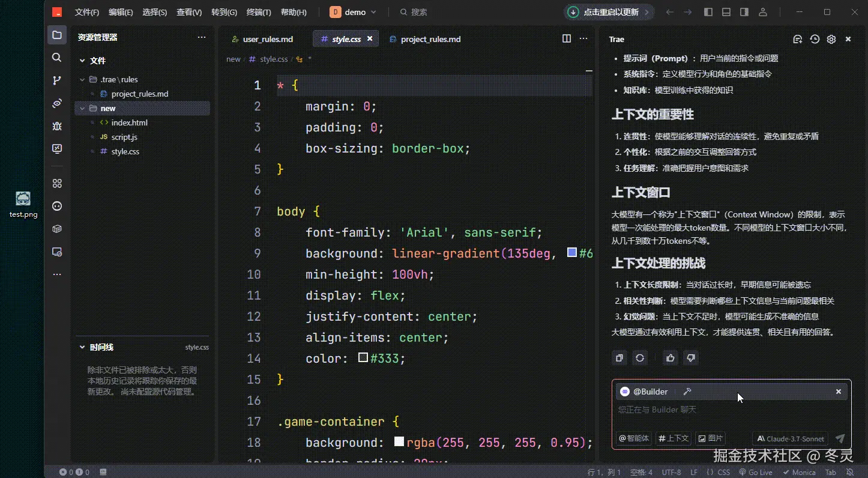Collapse the new folder
The image size is (868, 478).
click(82, 108)
